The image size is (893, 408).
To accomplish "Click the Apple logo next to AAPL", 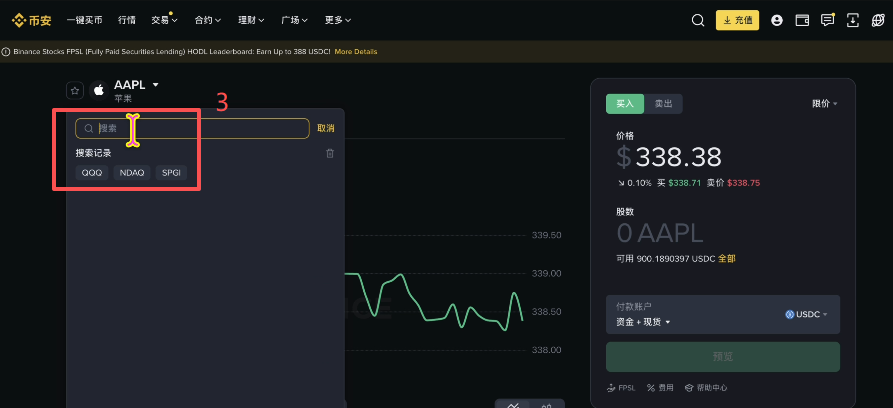I will (99, 90).
